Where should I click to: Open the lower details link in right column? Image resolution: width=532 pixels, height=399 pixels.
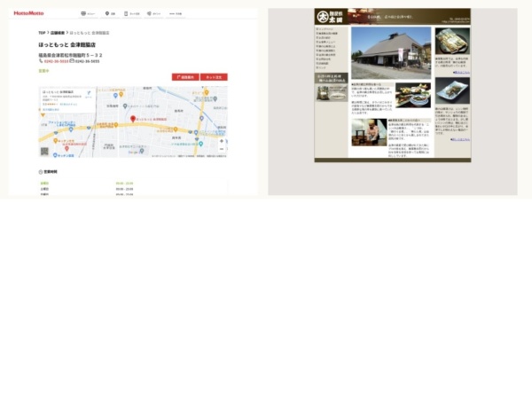click(x=460, y=139)
